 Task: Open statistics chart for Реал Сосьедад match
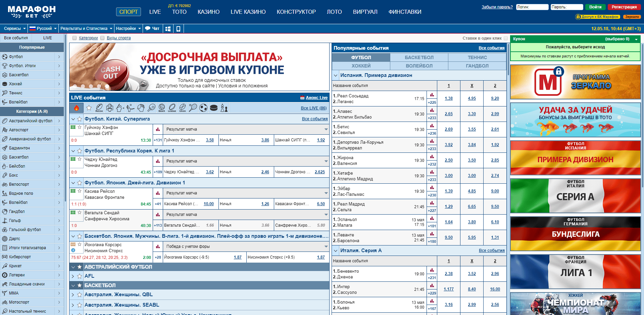(x=432, y=95)
